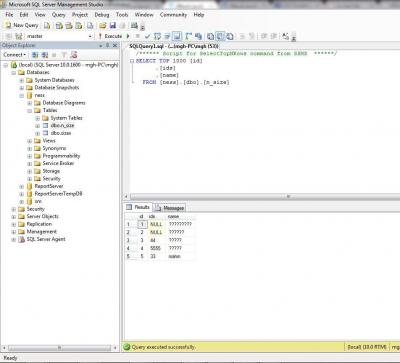Select the NULL cell in row 1

coord(156,224)
